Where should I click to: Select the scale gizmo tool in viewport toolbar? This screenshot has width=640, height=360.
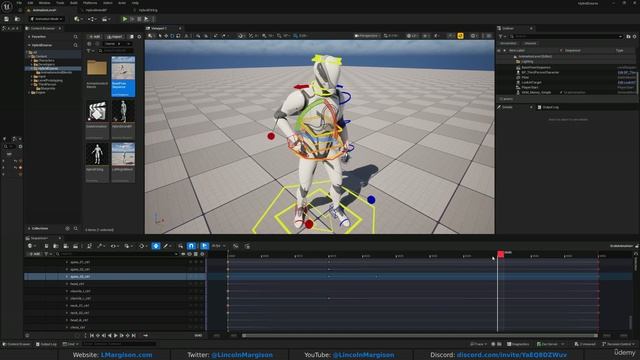point(178,36)
